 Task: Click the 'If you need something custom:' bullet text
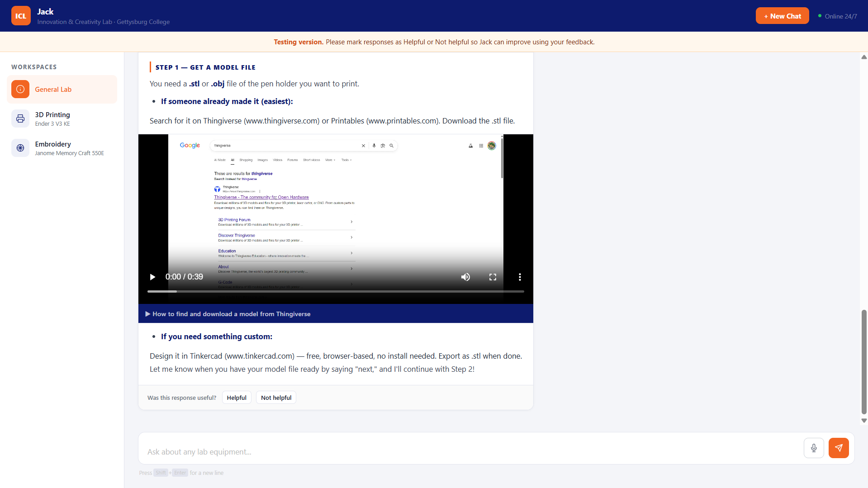click(217, 336)
